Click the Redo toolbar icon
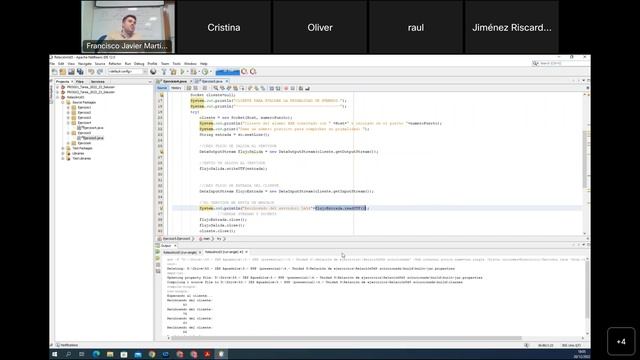This screenshot has width=640, height=360. click(100, 72)
